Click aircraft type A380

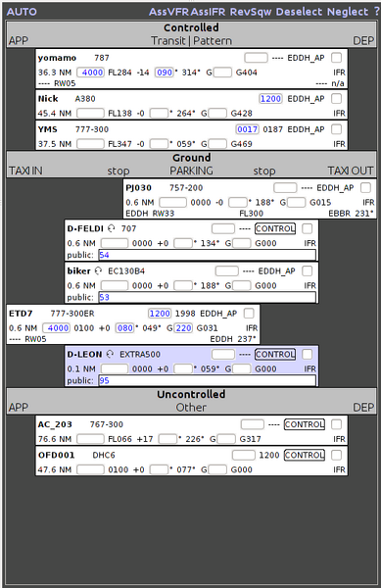coord(85,99)
